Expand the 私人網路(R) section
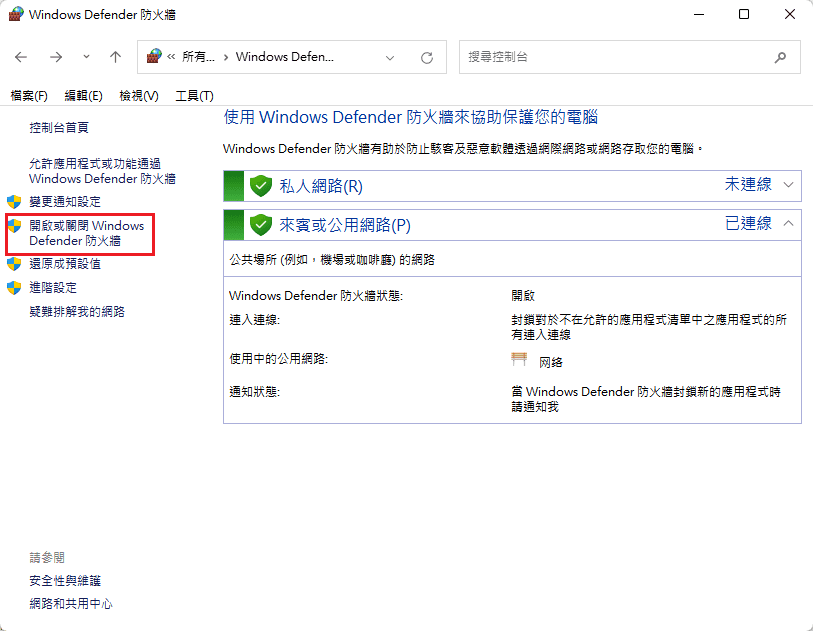Image resolution: width=813 pixels, height=631 pixels. (789, 186)
